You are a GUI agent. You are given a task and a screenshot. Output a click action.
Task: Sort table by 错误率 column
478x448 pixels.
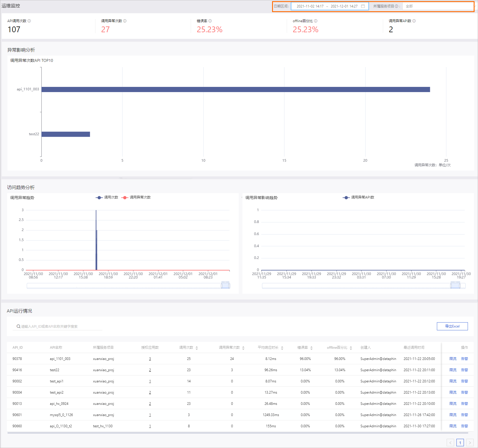[311, 348]
